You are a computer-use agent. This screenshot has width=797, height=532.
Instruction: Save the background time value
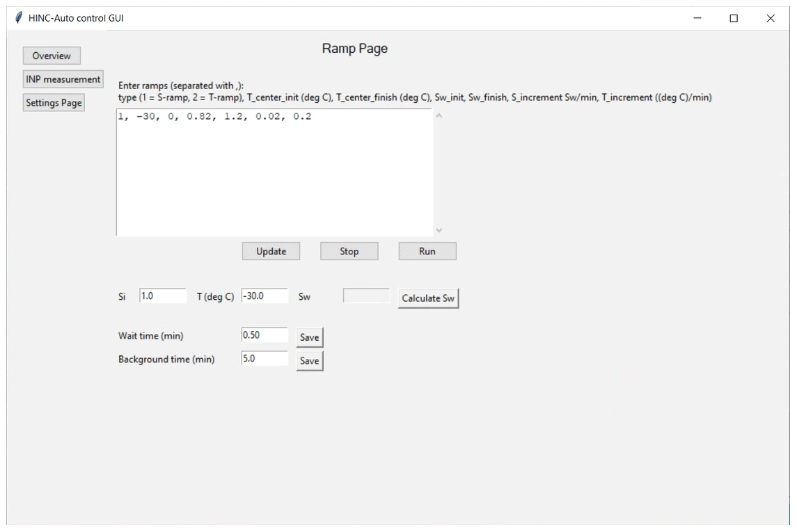(x=309, y=361)
